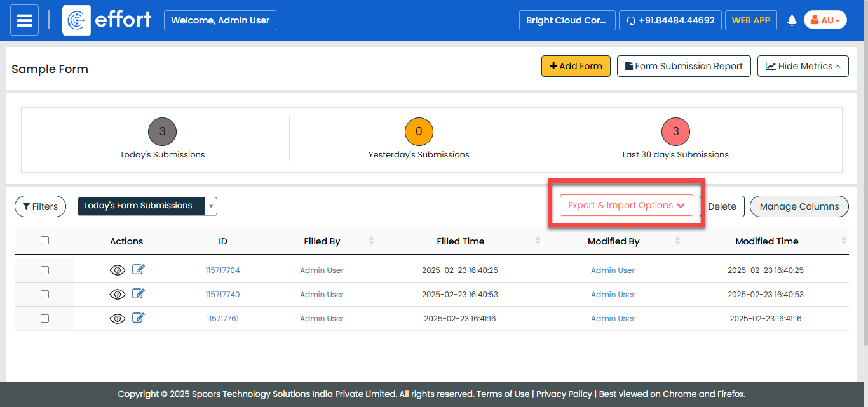Screen dimensions: 868x407
Task: Tick the select-all header checkbox
Action: click(44, 241)
